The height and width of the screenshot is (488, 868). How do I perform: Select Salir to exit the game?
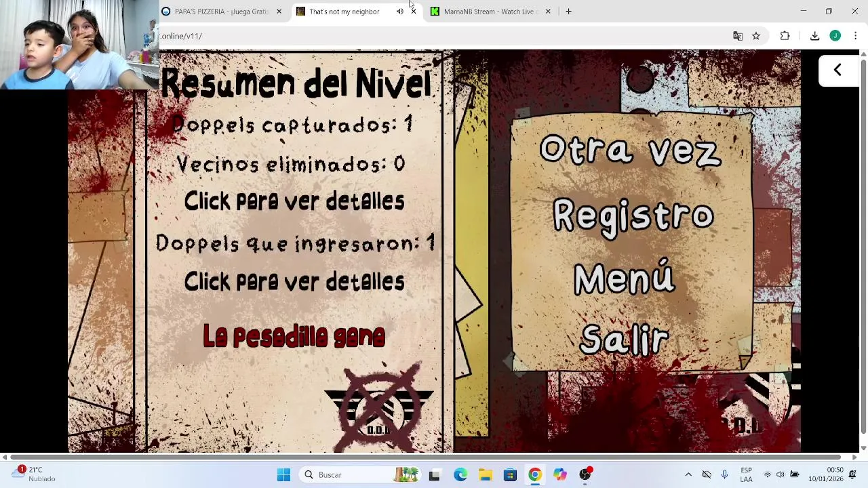tap(625, 340)
